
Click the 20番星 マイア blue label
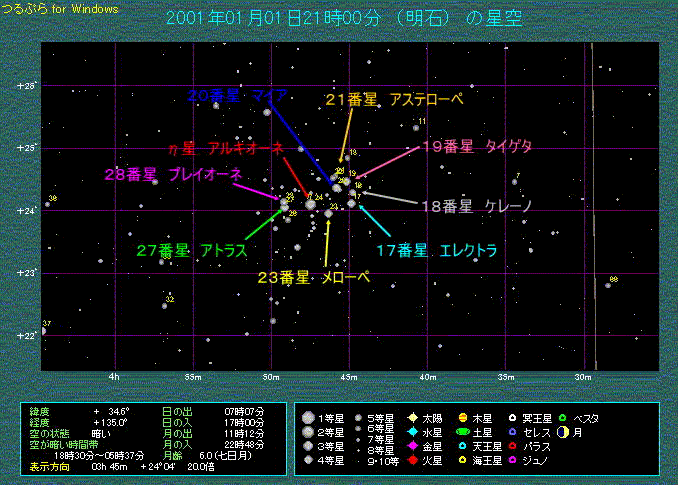point(237,95)
